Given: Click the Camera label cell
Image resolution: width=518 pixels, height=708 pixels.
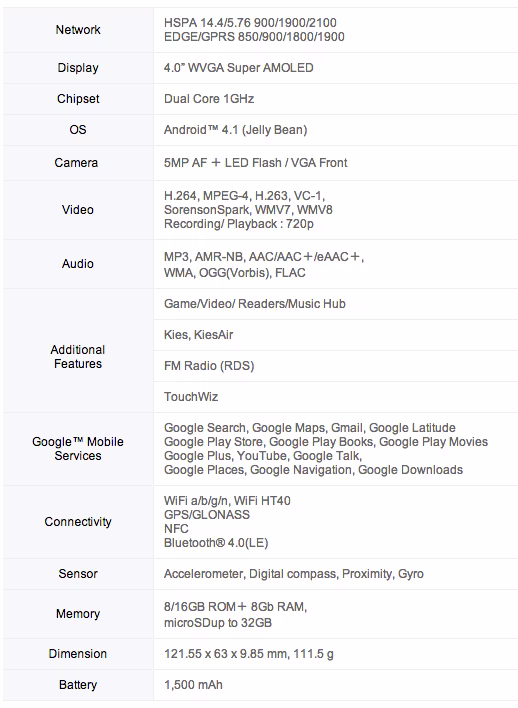Looking at the screenshot, I should click(76, 163).
